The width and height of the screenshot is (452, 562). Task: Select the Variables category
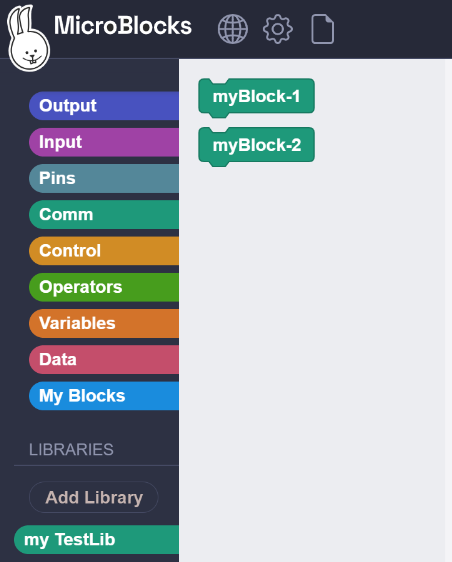click(104, 323)
